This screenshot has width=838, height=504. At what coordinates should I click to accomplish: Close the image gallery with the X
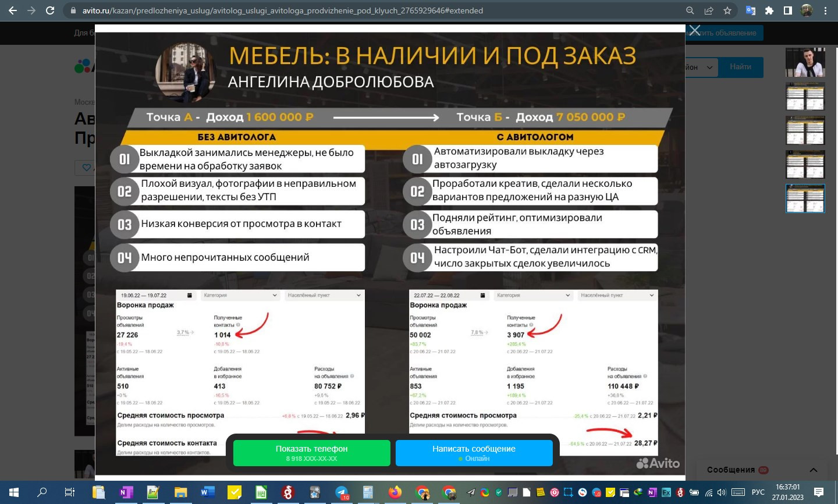pos(694,30)
